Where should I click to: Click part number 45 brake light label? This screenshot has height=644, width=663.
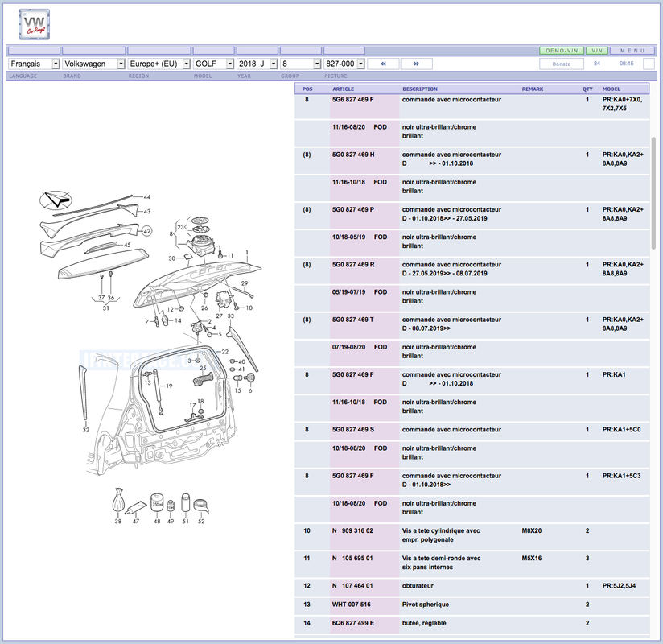pos(127,245)
